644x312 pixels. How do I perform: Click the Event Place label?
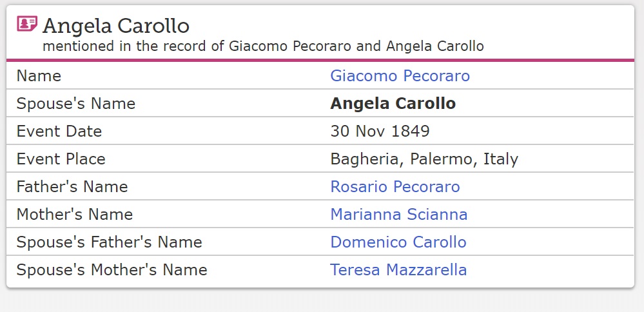point(61,159)
